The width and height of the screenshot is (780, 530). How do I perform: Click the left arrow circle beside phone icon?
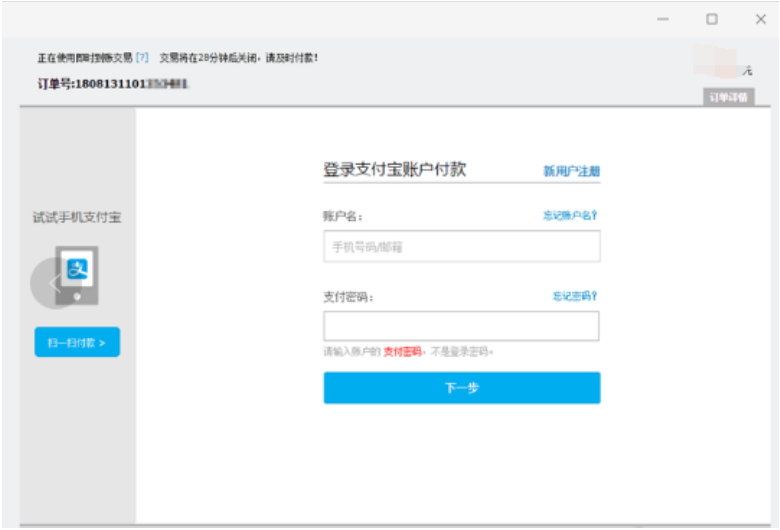(50, 283)
